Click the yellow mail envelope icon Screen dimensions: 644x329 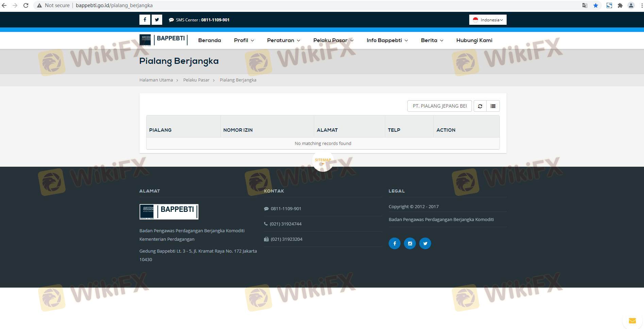tap(632, 321)
